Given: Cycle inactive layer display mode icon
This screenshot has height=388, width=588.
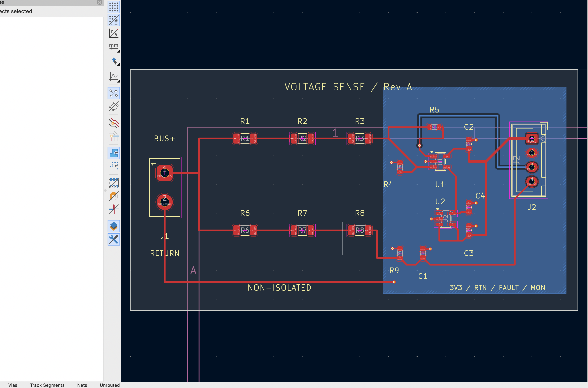Looking at the screenshot, I should point(114,123).
